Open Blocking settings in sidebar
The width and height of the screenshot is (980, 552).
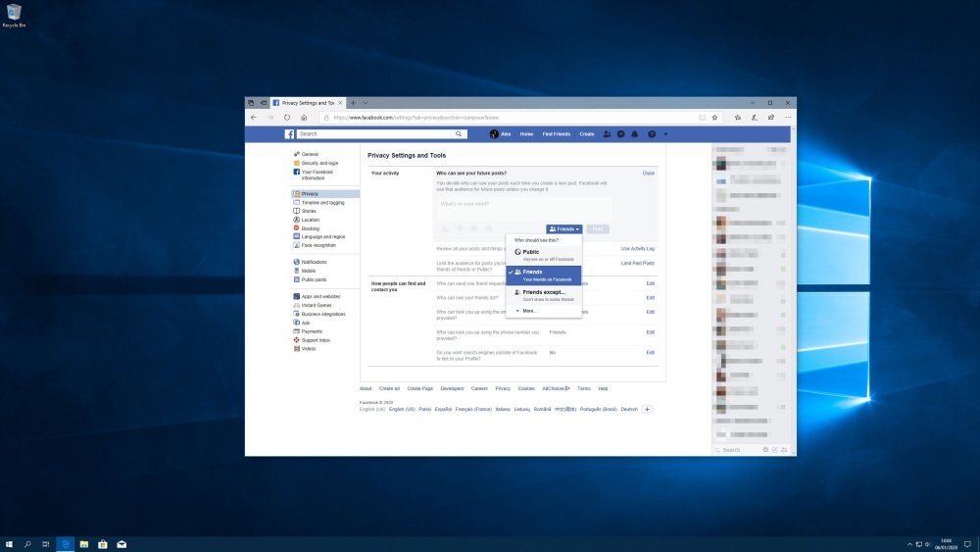pos(310,228)
